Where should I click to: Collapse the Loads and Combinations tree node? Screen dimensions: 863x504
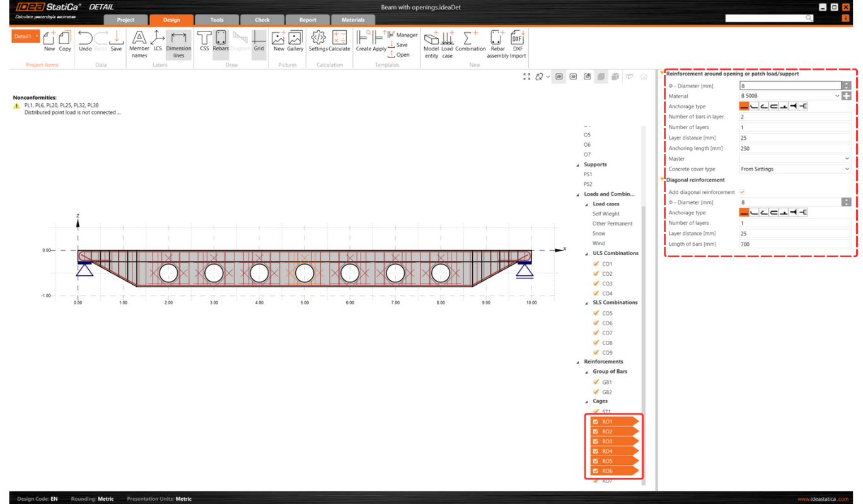point(576,193)
